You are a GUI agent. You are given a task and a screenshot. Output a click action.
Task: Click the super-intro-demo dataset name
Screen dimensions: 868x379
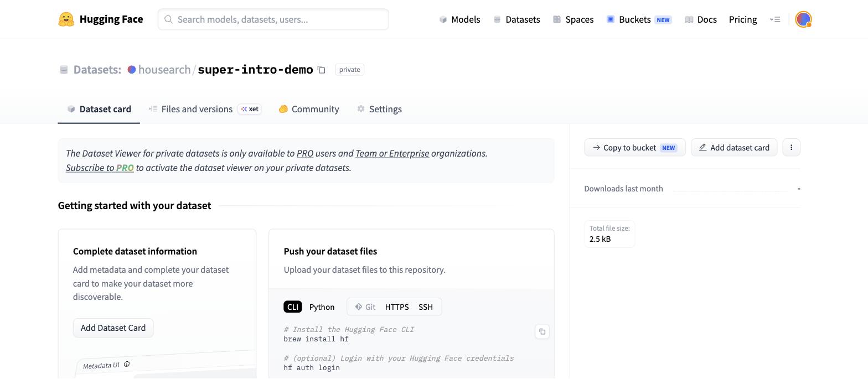(x=255, y=70)
